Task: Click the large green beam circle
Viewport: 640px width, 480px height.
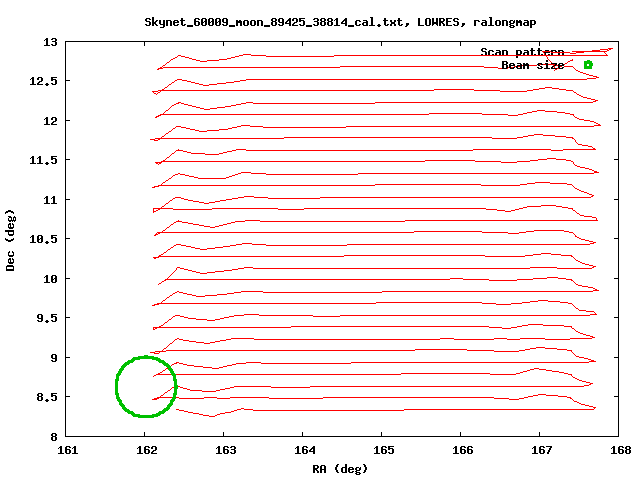Action: click(x=146, y=387)
